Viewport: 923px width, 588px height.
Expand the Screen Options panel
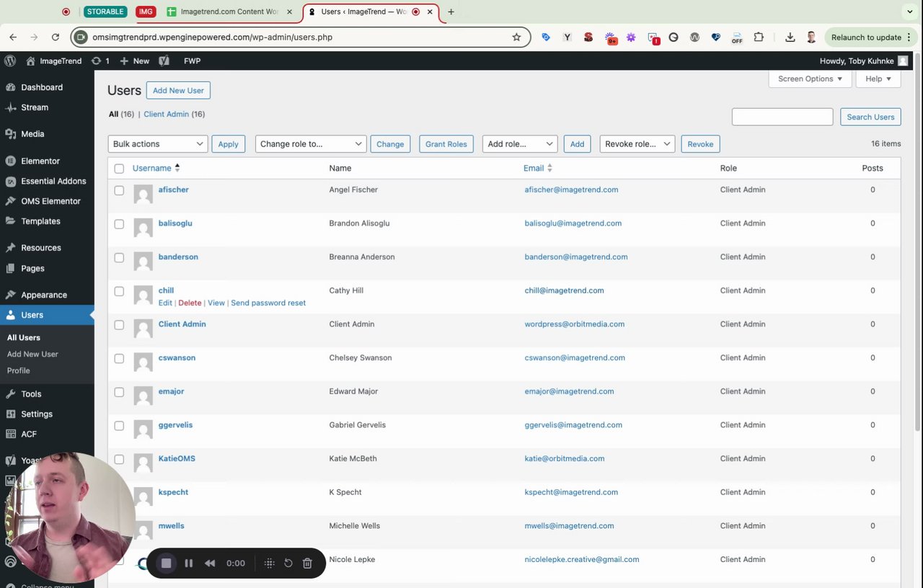[810, 79]
